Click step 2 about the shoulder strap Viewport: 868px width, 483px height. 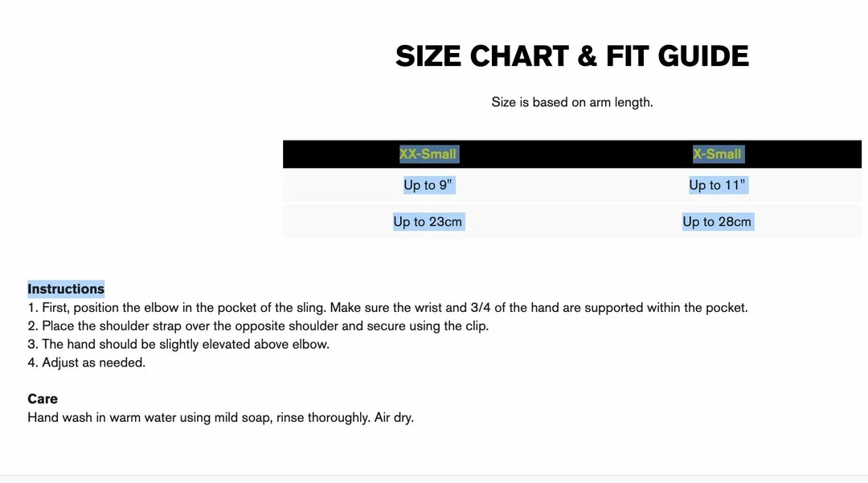[257, 326]
